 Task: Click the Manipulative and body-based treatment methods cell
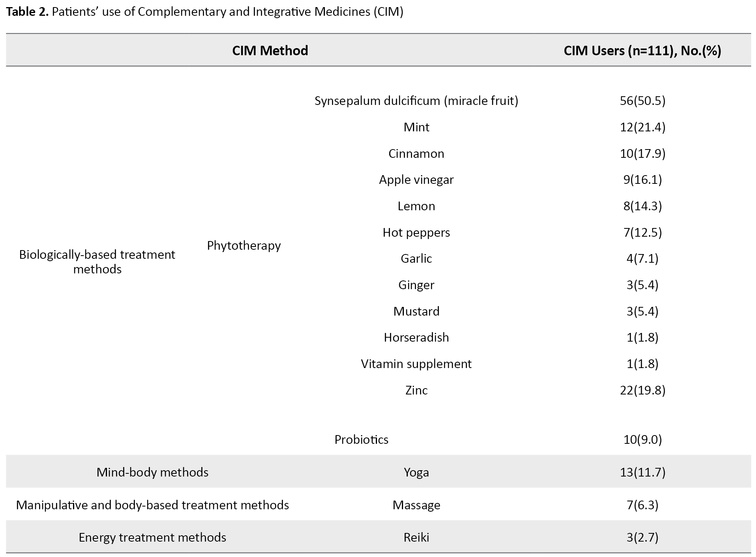click(152, 505)
